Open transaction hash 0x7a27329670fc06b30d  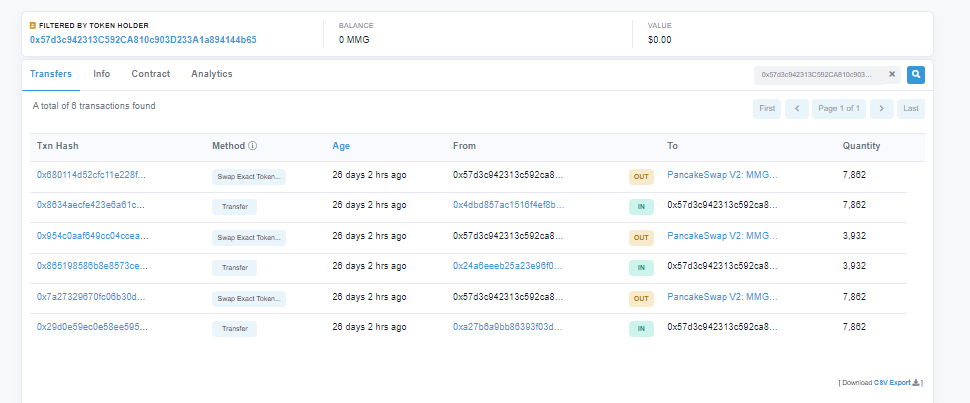(92, 297)
